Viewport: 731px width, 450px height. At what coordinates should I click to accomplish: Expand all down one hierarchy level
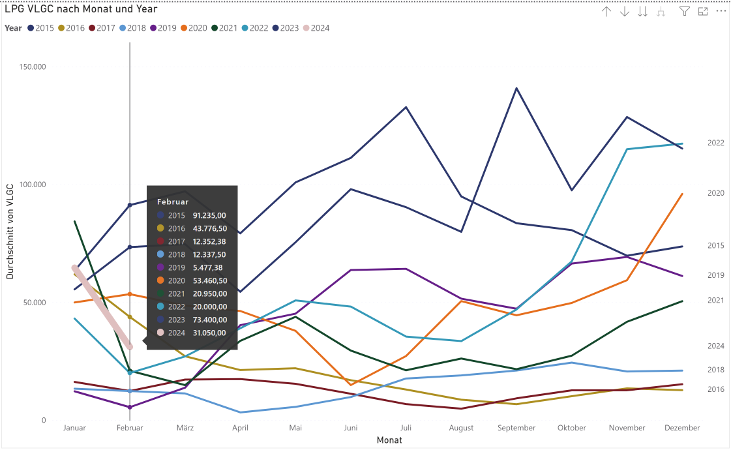[x=661, y=11]
